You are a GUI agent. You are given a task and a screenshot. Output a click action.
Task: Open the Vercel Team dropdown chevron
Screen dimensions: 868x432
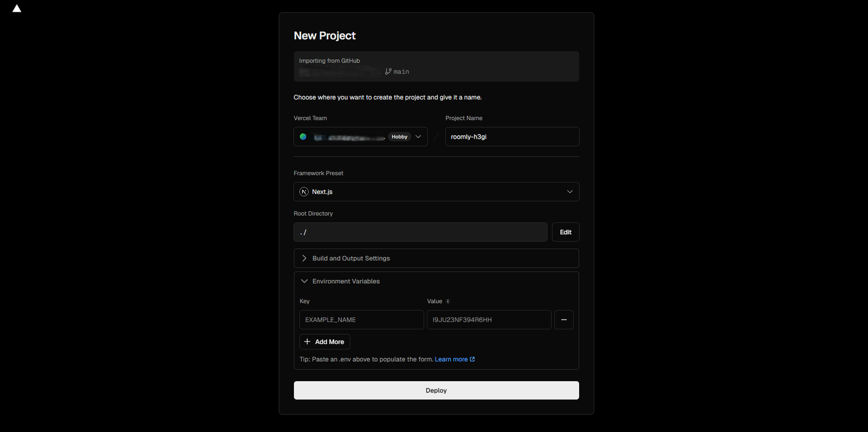[418, 137]
